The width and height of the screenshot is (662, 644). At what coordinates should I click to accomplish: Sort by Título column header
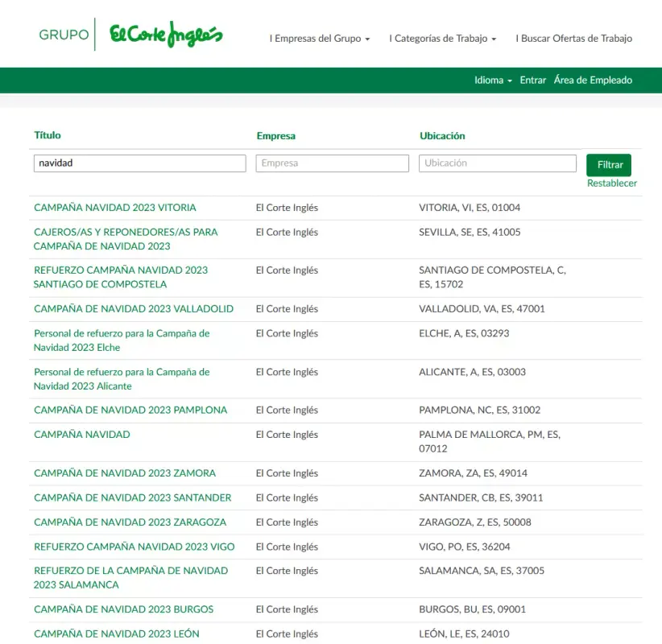tap(48, 135)
